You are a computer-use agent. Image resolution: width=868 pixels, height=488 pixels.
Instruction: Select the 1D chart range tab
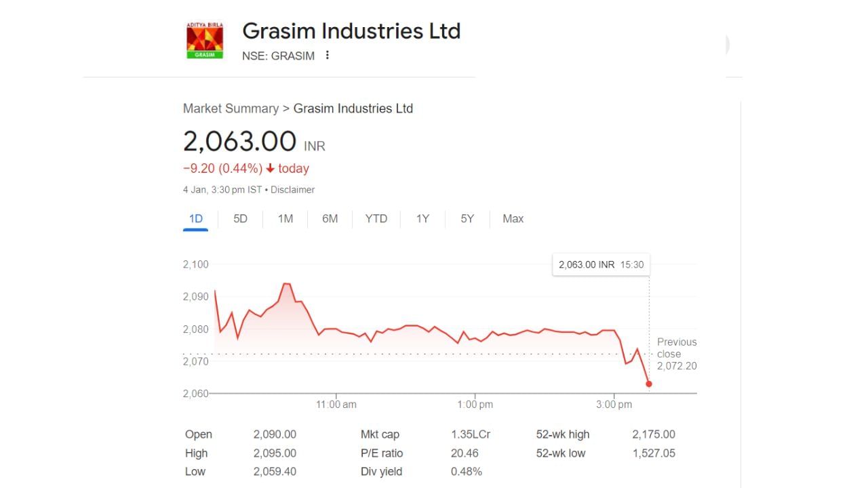pyautogui.click(x=196, y=219)
